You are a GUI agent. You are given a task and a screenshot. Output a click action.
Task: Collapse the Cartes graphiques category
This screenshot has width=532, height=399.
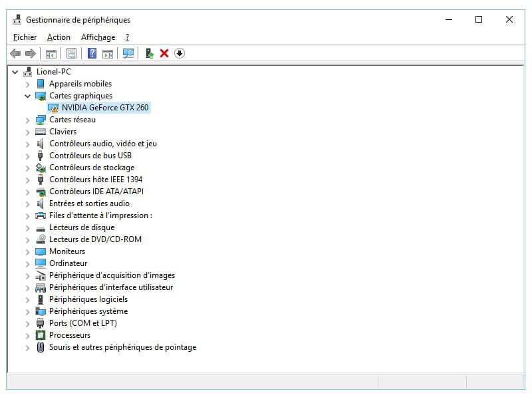(x=27, y=96)
